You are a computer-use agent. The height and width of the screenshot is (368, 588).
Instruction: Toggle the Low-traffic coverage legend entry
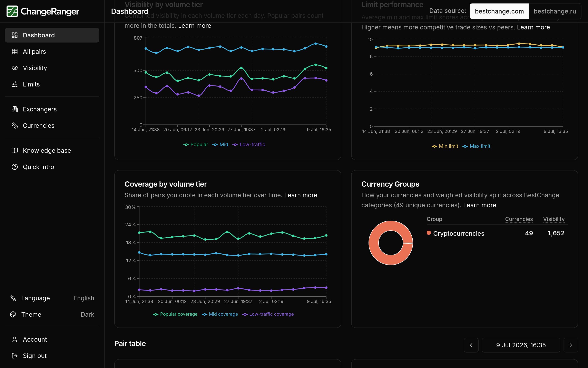point(268,314)
